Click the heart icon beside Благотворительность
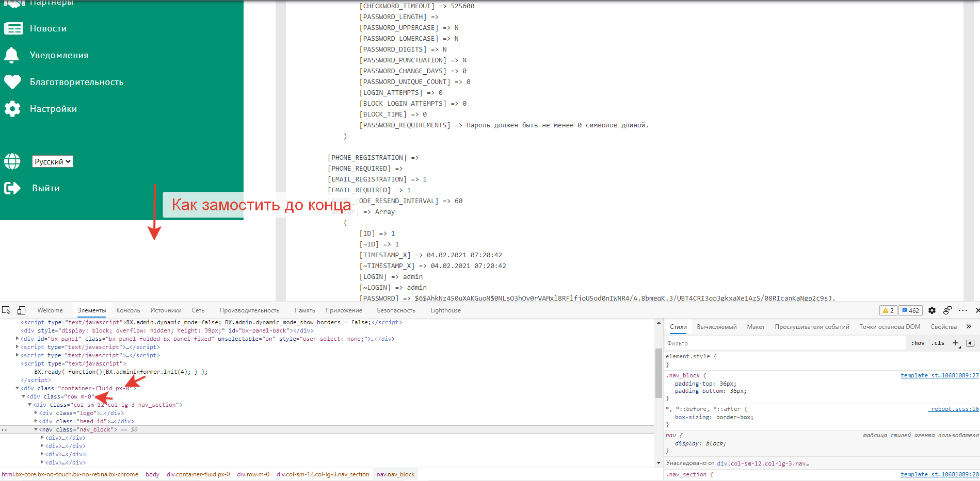980x481 pixels. pyautogui.click(x=12, y=82)
